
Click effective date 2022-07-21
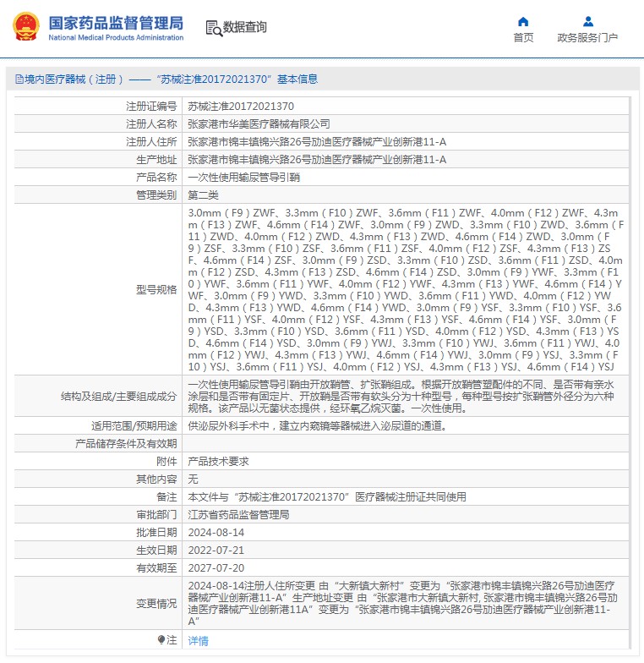pyautogui.click(x=216, y=550)
